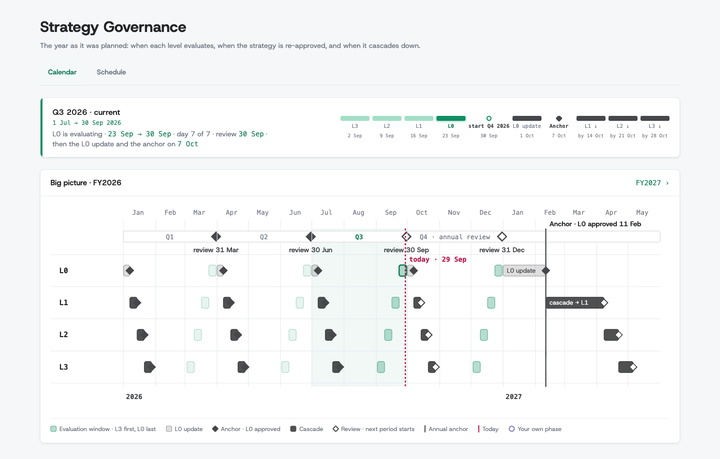
Task: Click the L3 cascade marker under Jul
Action: pos(338,367)
